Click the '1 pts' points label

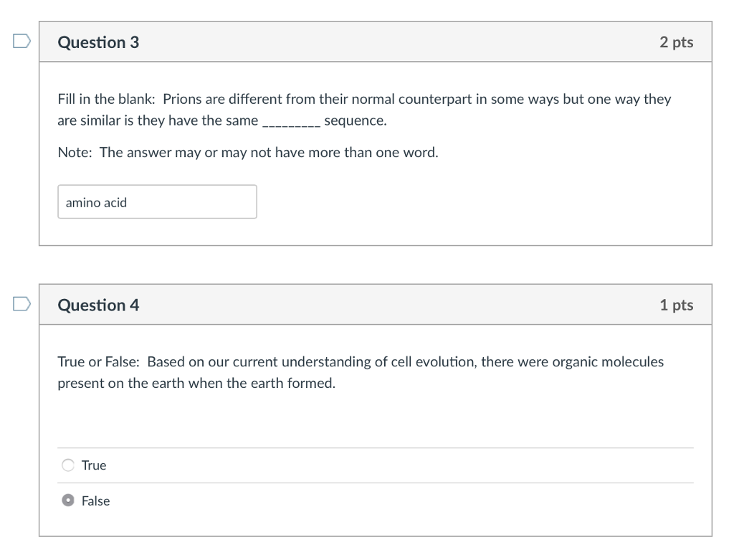pos(676,305)
